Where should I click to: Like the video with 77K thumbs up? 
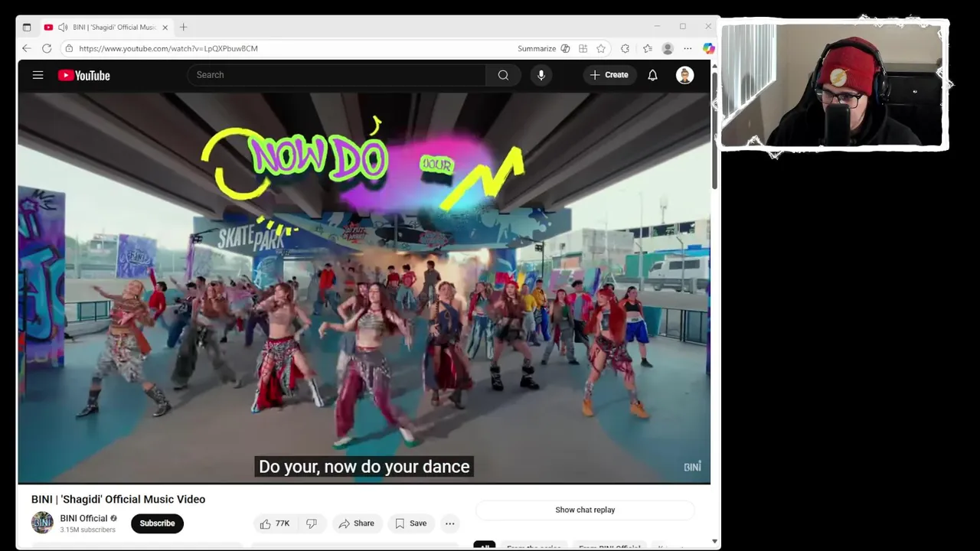click(x=274, y=523)
